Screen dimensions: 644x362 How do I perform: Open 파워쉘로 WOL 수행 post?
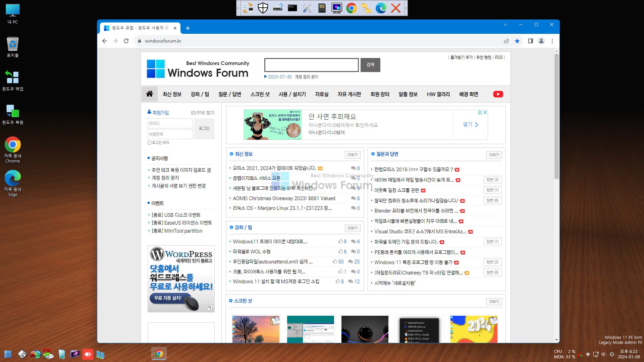click(x=252, y=252)
